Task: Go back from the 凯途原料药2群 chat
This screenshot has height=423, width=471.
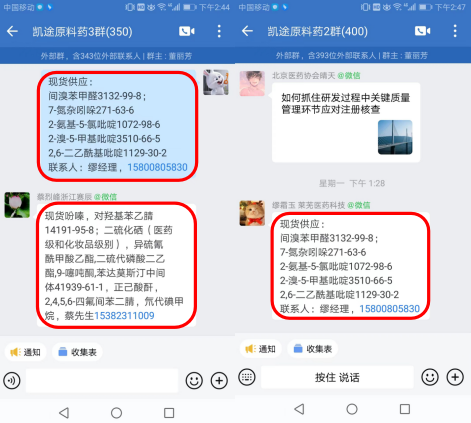Action: [x=248, y=31]
